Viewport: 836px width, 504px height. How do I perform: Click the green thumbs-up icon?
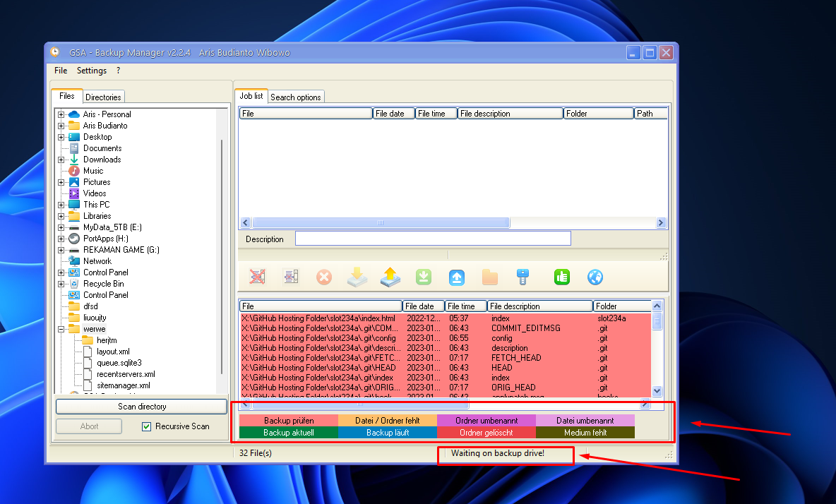click(x=562, y=277)
